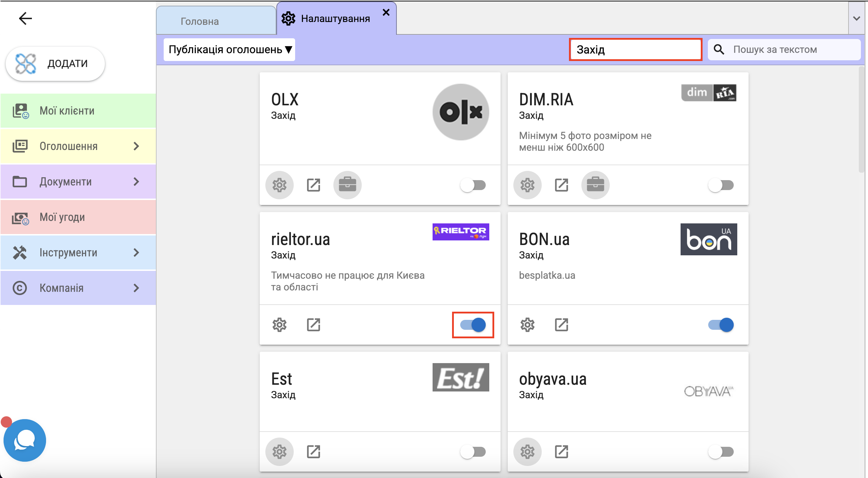Open Мої клієнти section
Viewport: 868px width, 478px height.
click(x=78, y=111)
